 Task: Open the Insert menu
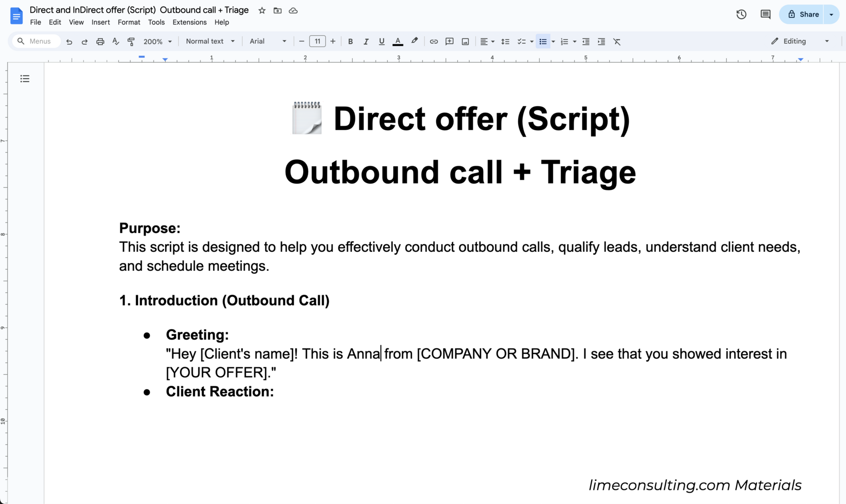[101, 22]
